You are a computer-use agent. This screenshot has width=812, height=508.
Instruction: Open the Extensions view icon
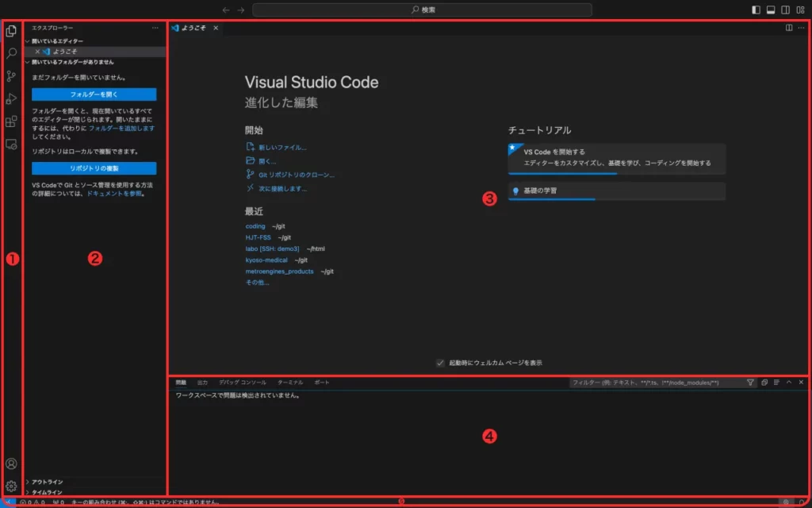[11, 121]
